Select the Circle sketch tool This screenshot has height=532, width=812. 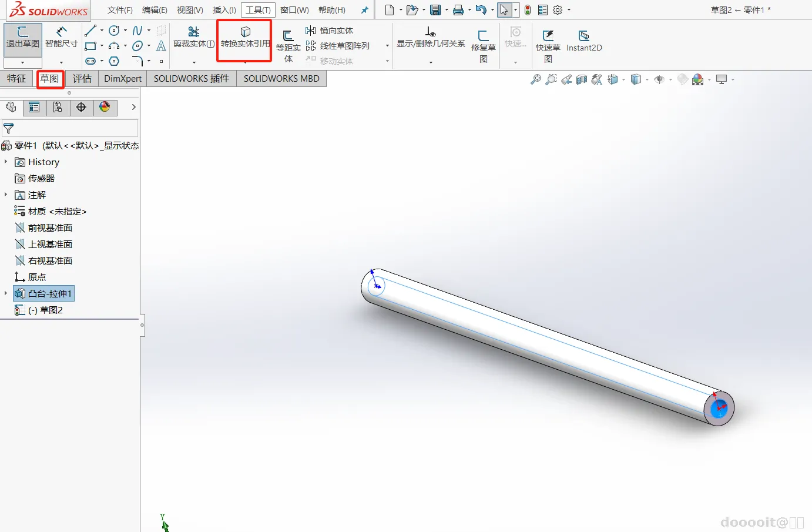coord(114,31)
